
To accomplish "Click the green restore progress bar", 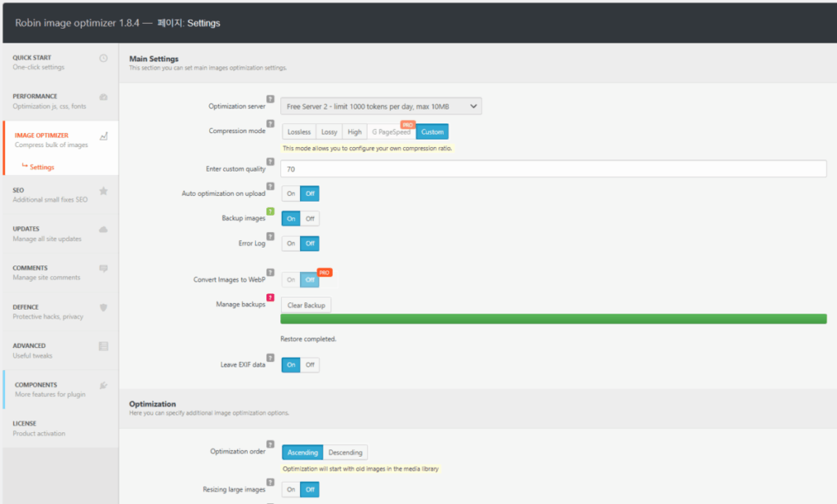I will click(553, 319).
